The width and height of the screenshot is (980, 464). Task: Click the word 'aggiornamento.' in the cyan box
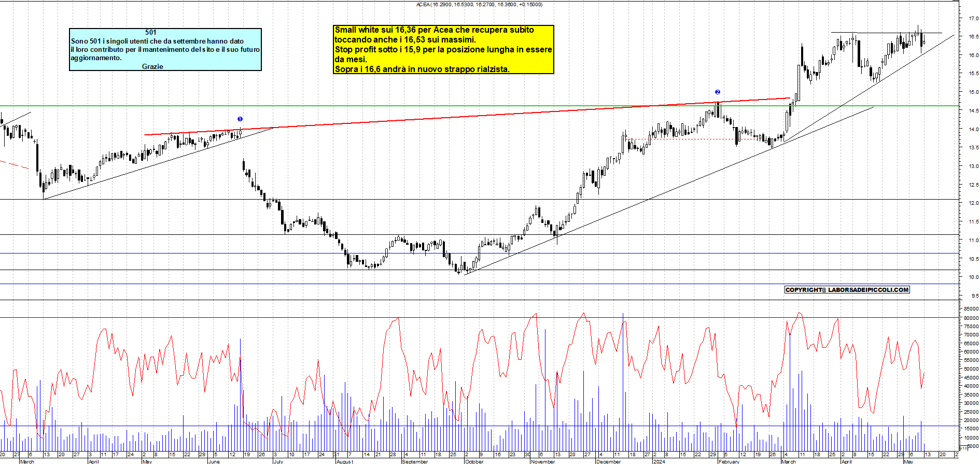click(96, 58)
